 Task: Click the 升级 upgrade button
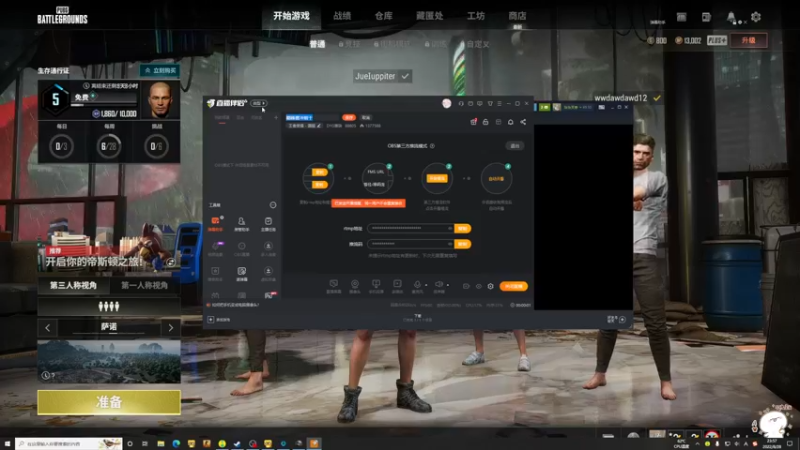pos(748,40)
